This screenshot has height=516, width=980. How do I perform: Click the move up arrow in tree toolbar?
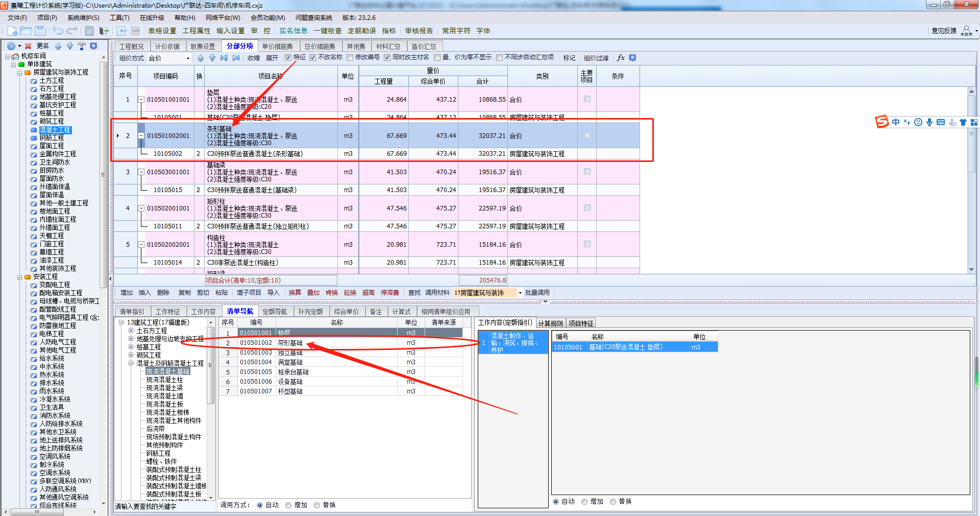pyautogui.click(x=58, y=46)
